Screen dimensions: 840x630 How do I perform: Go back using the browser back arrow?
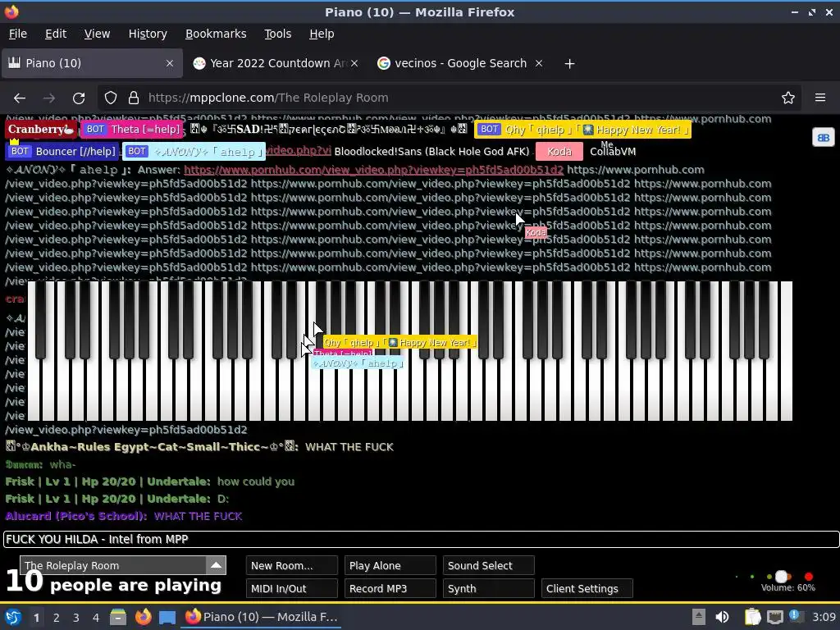click(20, 98)
